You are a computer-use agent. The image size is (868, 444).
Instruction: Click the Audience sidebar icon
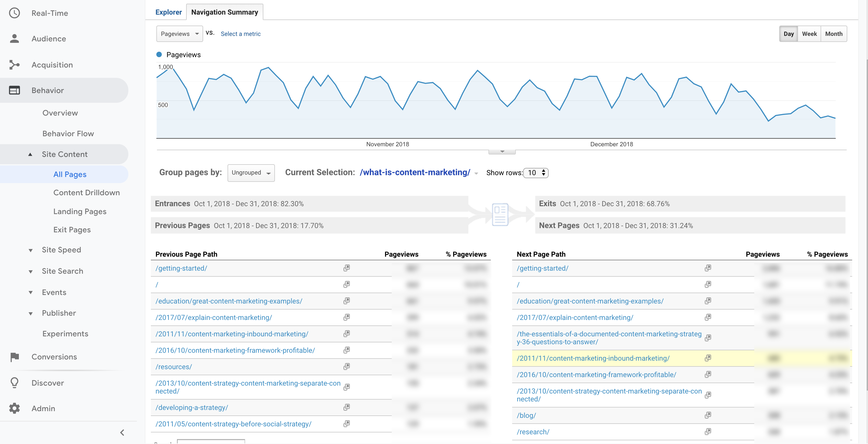click(16, 39)
